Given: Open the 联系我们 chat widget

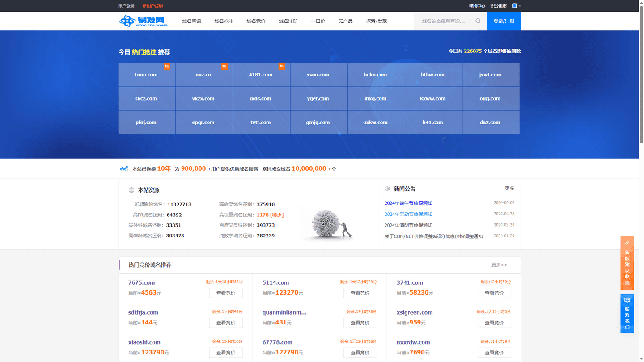Looking at the screenshot, I should tap(627, 313).
